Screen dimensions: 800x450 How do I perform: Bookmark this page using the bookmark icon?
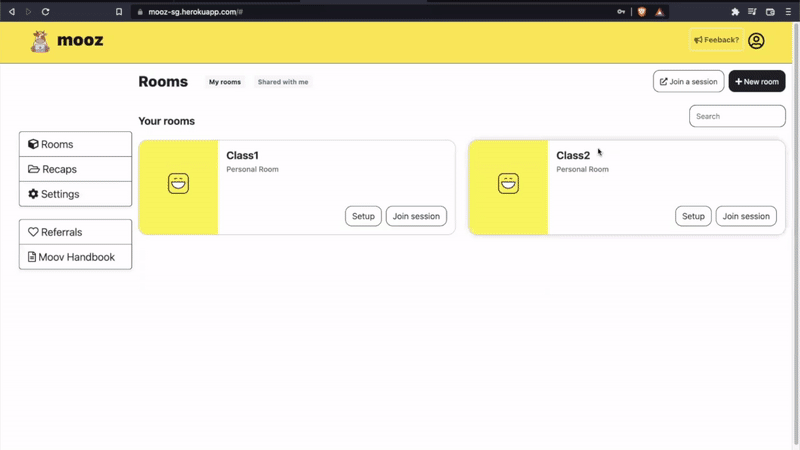tap(119, 12)
